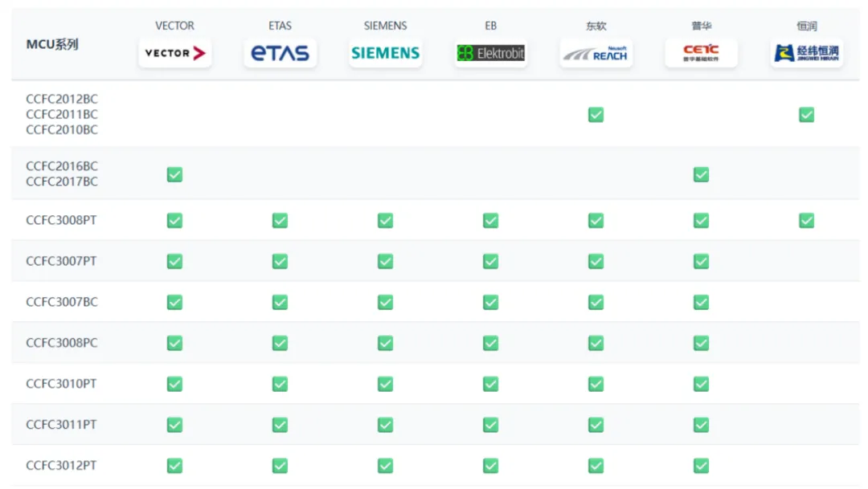This screenshot has height=489, width=868.
Task: Click the 东软 checkmark in CCFC3008PC row
Action: [x=596, y=343]
